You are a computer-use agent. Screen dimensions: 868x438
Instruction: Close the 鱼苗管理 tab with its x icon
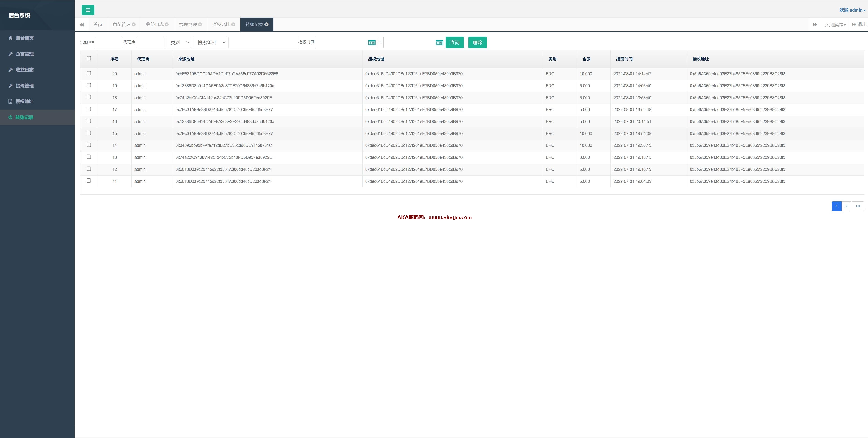134,24
